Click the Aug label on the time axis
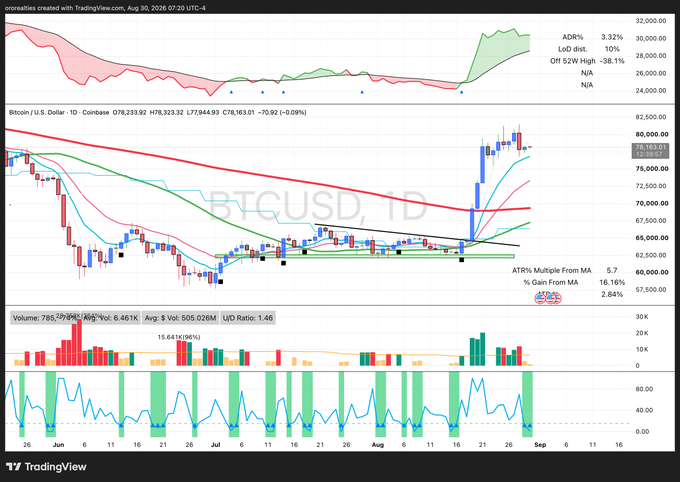Screen dimensions: 680x482 point(378,445)
